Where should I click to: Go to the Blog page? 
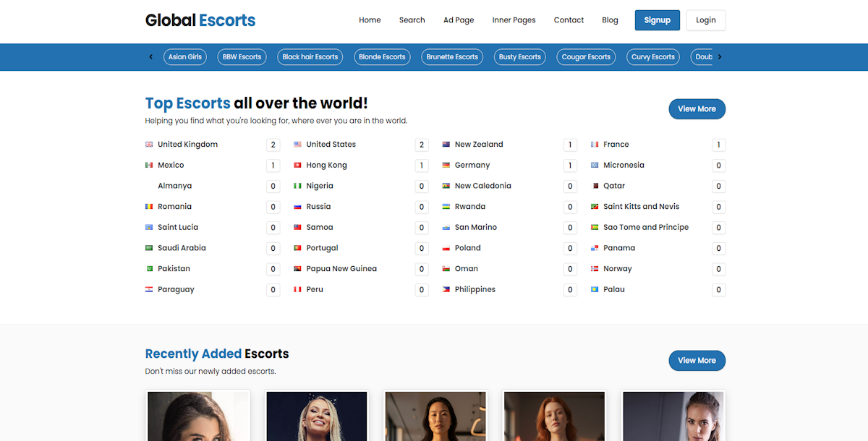(610, 20)
